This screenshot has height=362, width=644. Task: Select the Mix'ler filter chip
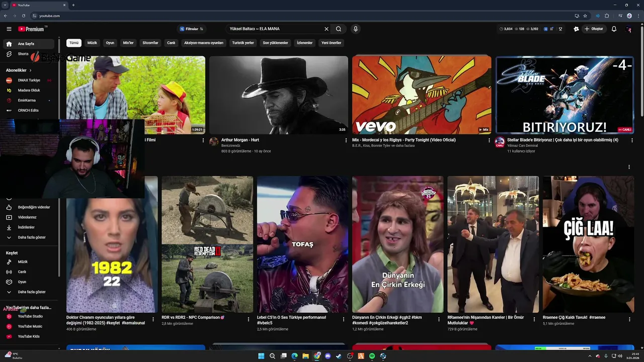pos(128,43)
